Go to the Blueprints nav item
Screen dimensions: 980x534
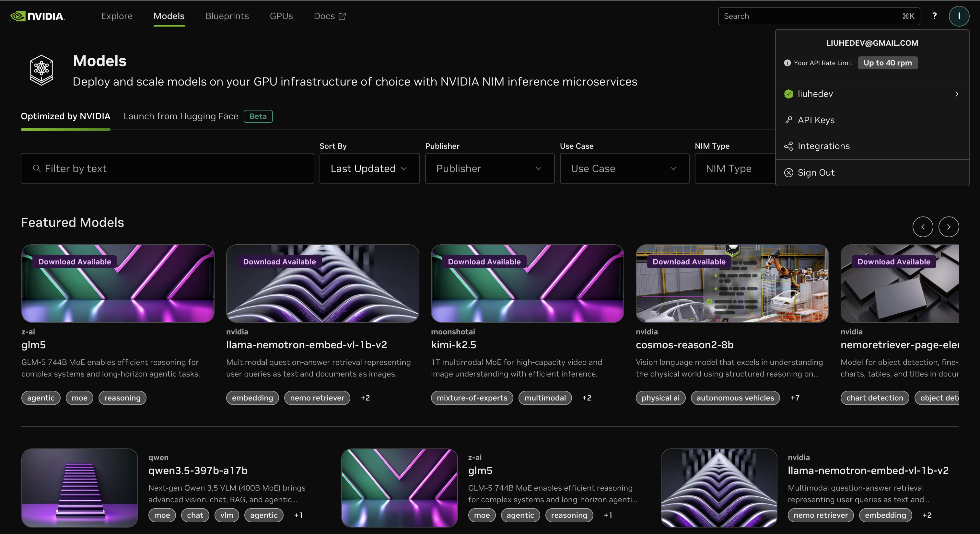(x=227, y=16)
